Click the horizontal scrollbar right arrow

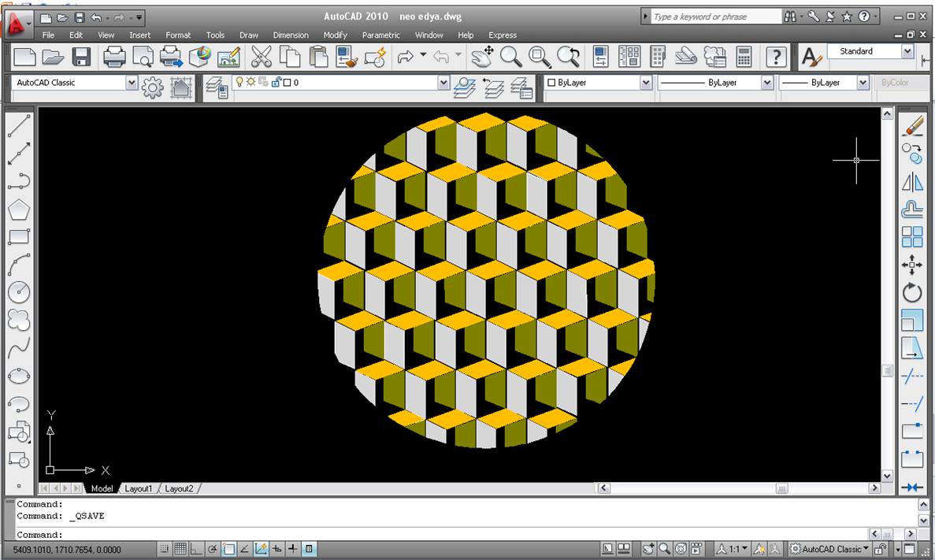874,488
